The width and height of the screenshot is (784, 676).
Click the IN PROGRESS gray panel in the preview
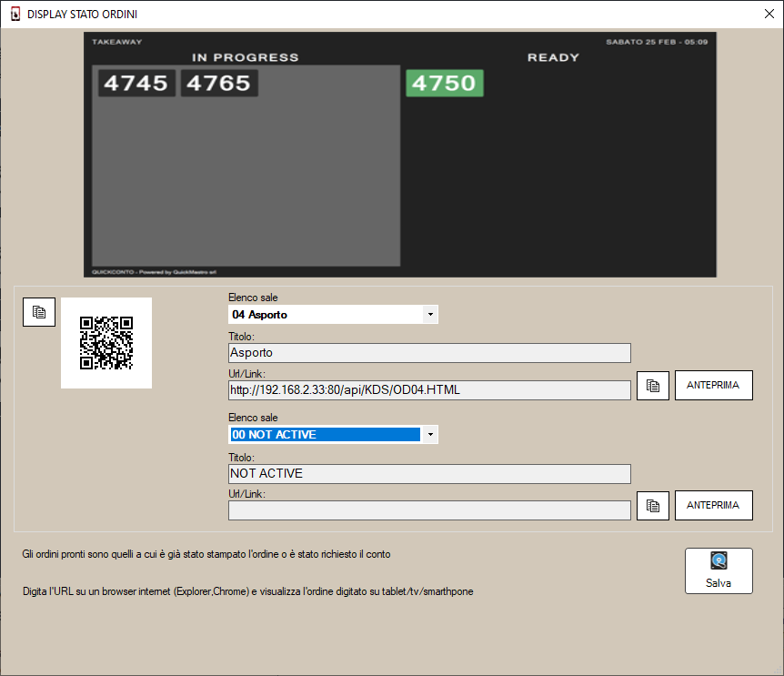click(x=246, y=182)
